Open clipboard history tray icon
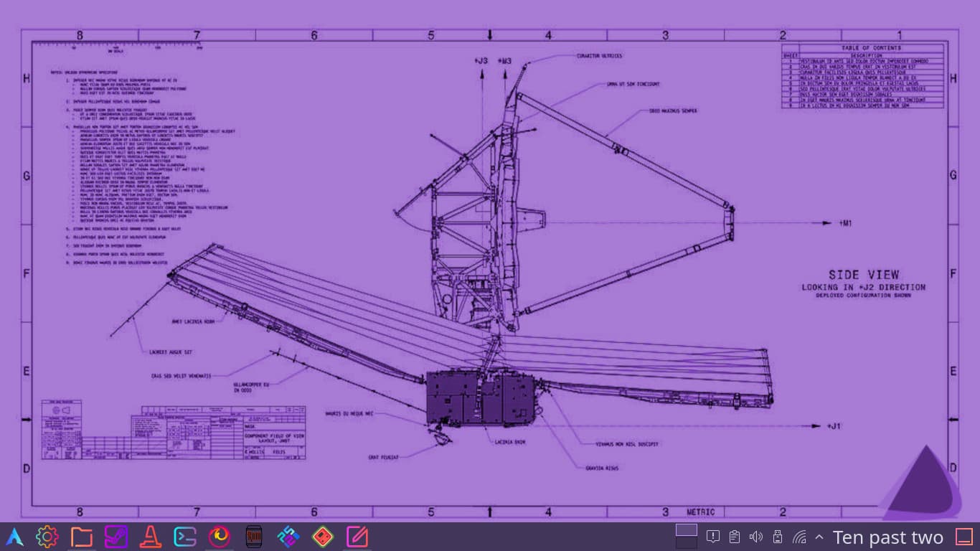This screenshot has width=980, height=551. [x=734, y=537]
